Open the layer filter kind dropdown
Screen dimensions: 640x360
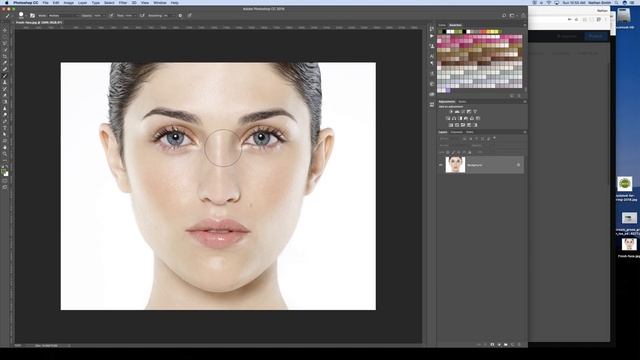pos(449,138)
